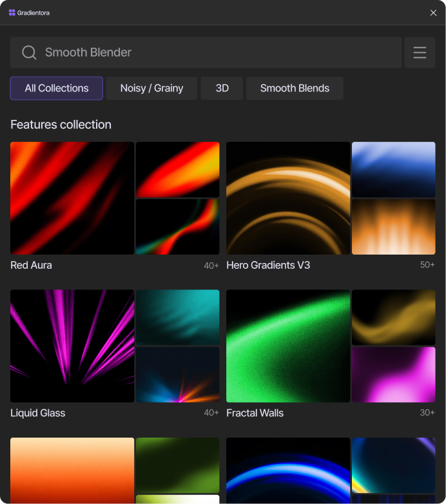Image resolution: width=446 pixels, height=504 pixels.
Task: Click the Hero Gradients V3 title
Action: click(x=268, y=265)
